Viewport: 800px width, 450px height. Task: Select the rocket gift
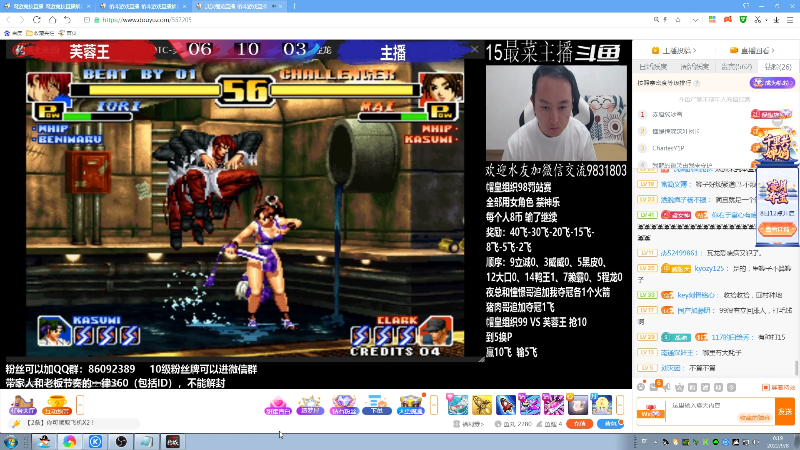tap(506, 405)
